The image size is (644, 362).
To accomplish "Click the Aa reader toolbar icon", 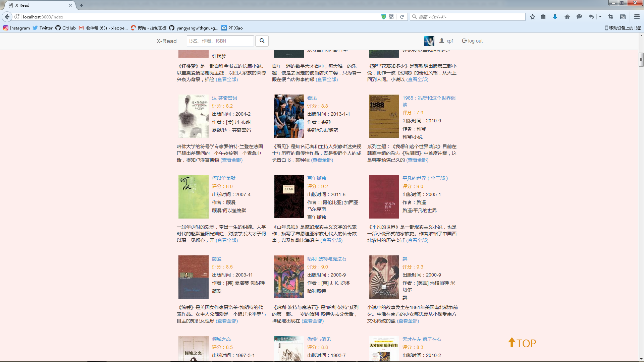I will tap(623, 17).
